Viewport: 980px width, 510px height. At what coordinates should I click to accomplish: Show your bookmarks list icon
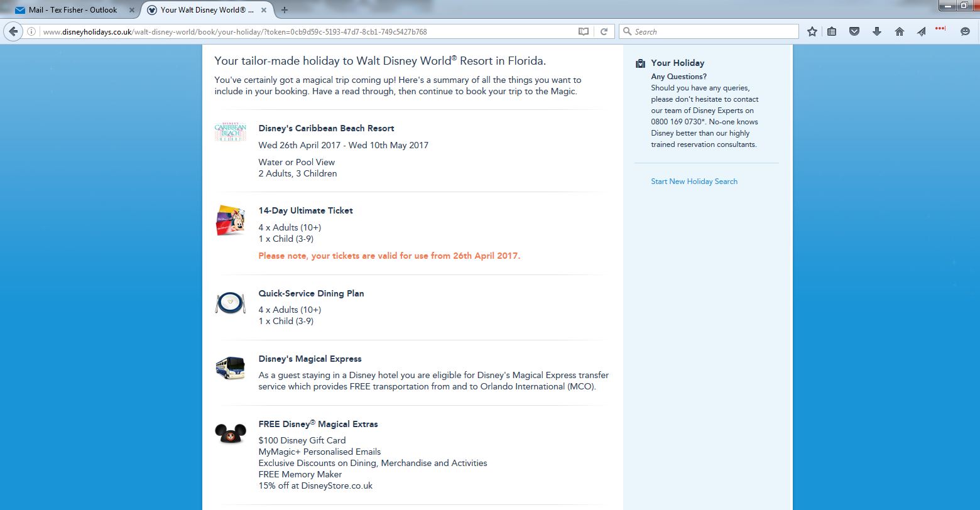pos(832,31)
